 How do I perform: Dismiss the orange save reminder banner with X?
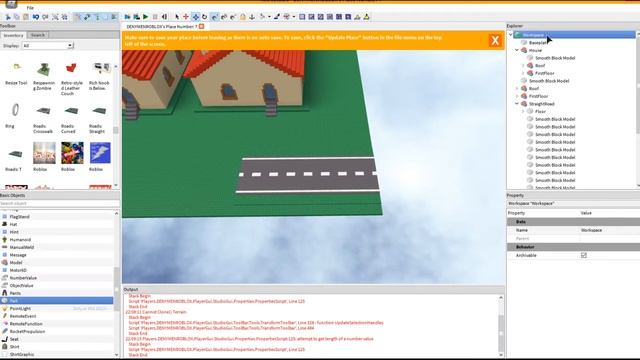pyautogui.click(x=495, y=40)
